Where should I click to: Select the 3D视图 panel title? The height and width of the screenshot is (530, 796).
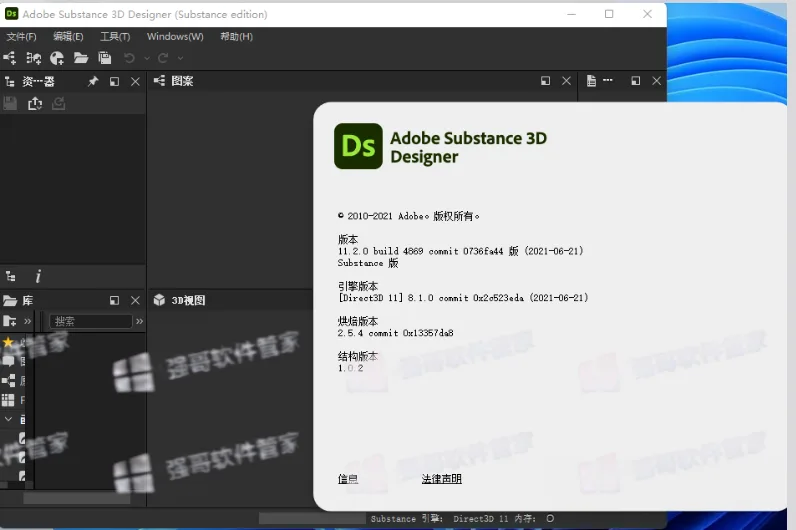(x=188, y=301)
